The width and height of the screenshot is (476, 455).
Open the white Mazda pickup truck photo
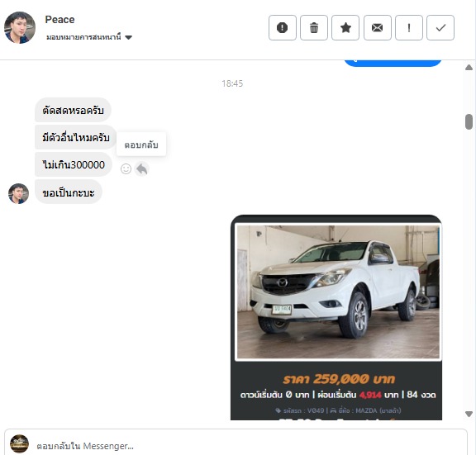pyautogui.click(x=338, y=291)
